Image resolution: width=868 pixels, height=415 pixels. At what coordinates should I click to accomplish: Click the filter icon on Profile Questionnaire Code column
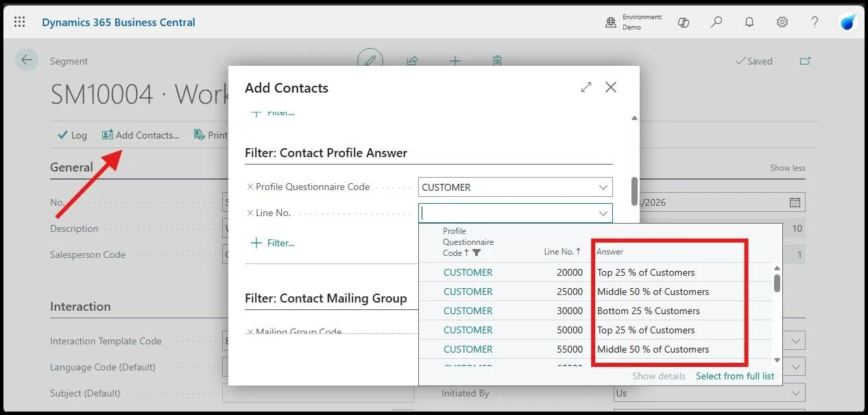pyautogui.click(x=477, y=253)
